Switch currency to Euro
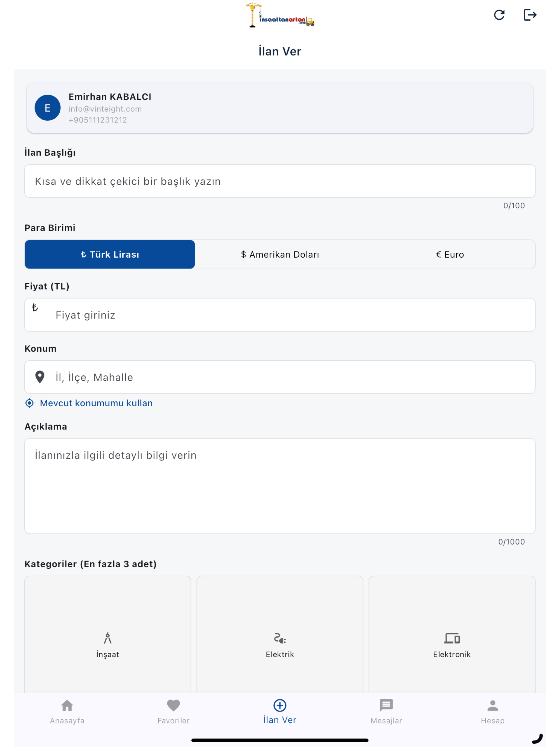 pyautogui.click(x=450, y=254)
